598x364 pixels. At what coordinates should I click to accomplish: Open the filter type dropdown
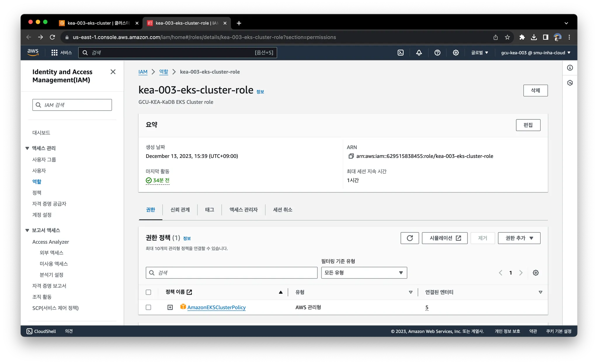(364, 273)
